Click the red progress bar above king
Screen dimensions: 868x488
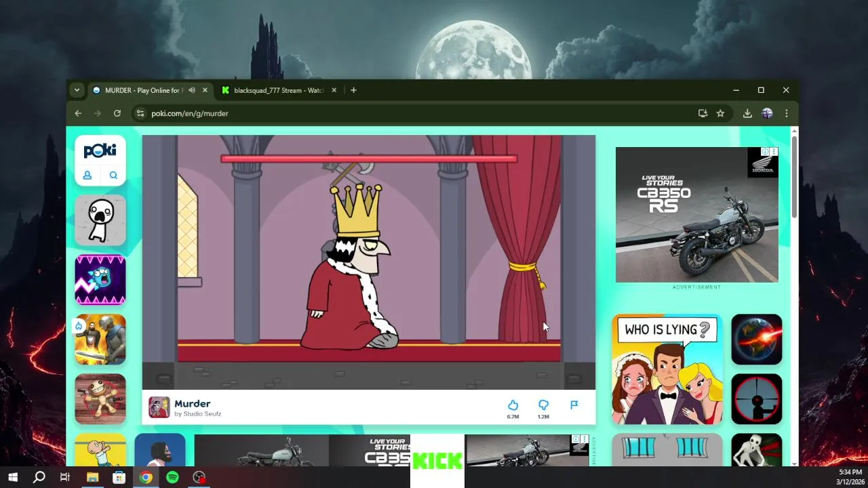tap(369, 159)
